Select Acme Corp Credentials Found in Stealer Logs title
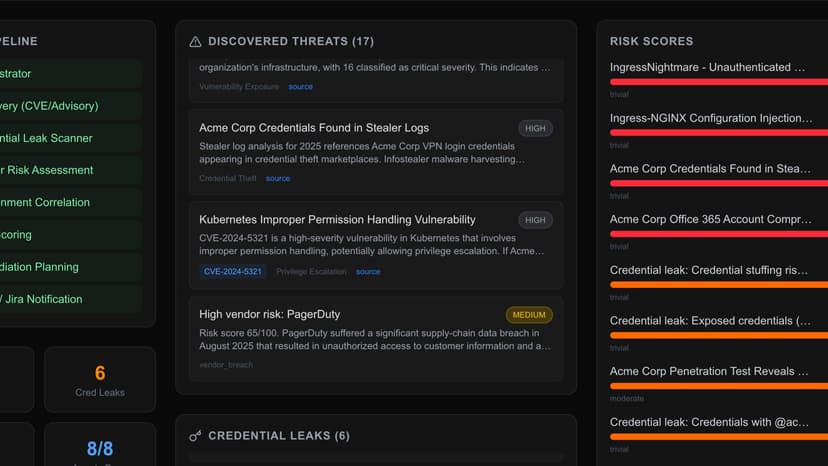 pos(314,128)
